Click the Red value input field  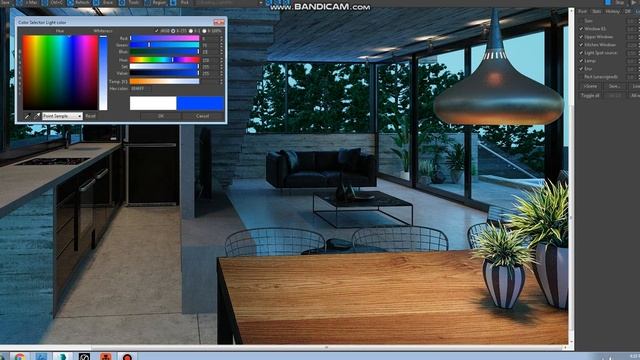(211, 38)
